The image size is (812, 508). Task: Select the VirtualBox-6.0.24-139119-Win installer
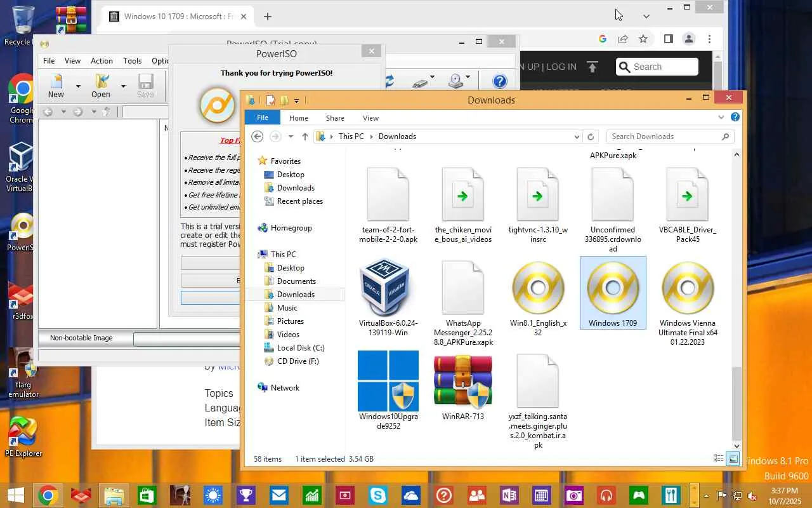388,297
